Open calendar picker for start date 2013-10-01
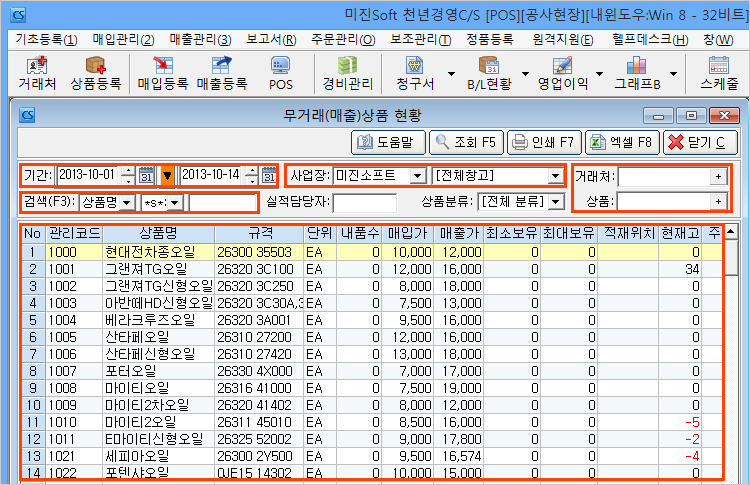The image size is (750, 485). [x=146, y=176]
